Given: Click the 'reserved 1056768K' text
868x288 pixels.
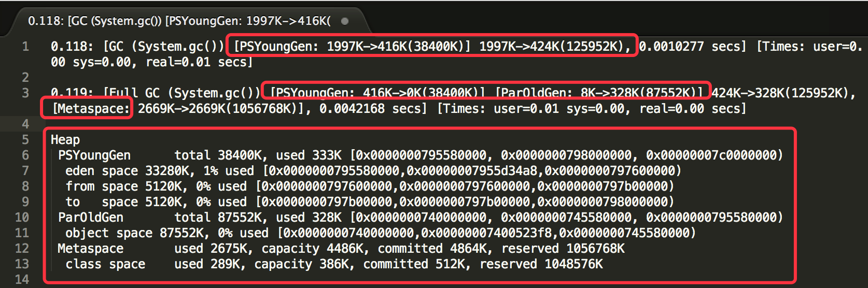Looking at the screenshot, I should pyautogui.click(x=563, y=249).
